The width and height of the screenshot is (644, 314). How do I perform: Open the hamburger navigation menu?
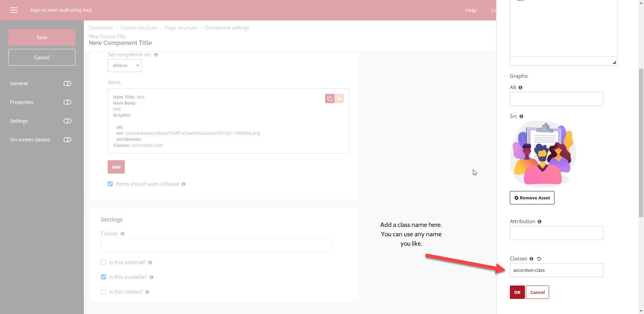[x=14, y=10]
